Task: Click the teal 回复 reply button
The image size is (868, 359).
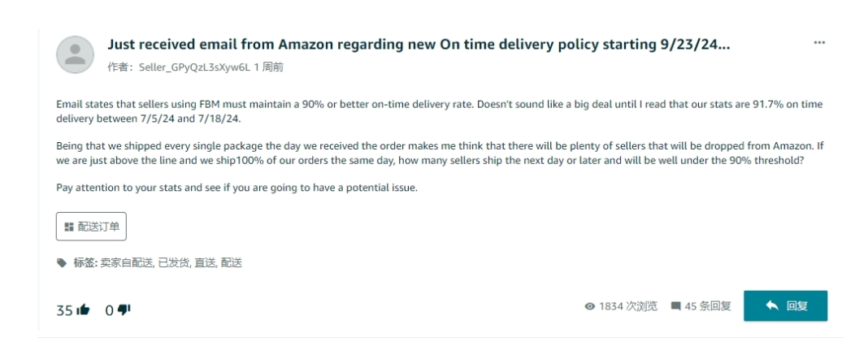Action: (x=786, y=306)
